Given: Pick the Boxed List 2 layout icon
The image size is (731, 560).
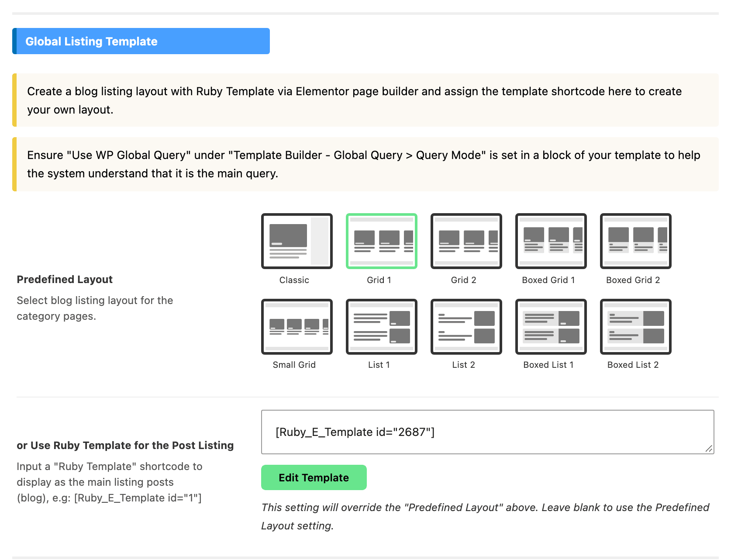Looking at the screenshot, I should pos(635,327).
